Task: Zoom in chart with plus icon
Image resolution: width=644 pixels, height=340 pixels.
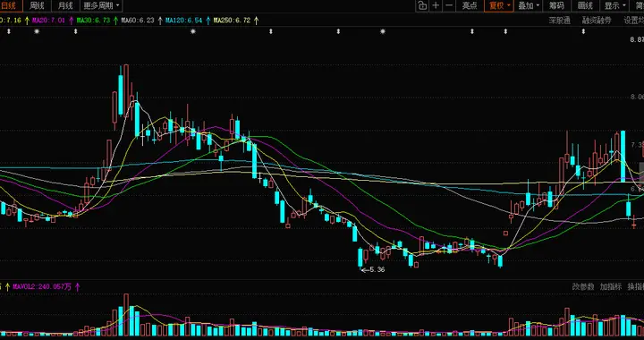Action: [436, 5]
